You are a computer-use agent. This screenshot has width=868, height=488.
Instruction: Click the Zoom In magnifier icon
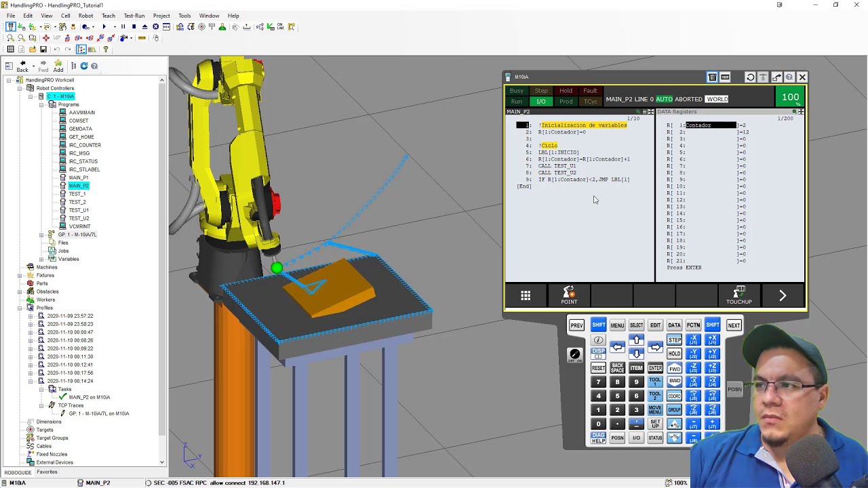(x=10, y=38)
